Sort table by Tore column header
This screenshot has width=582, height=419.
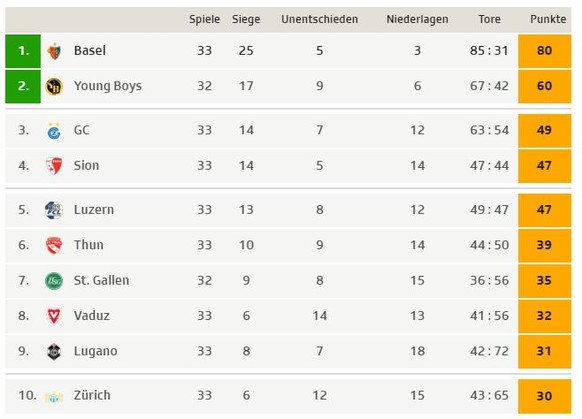489,19
